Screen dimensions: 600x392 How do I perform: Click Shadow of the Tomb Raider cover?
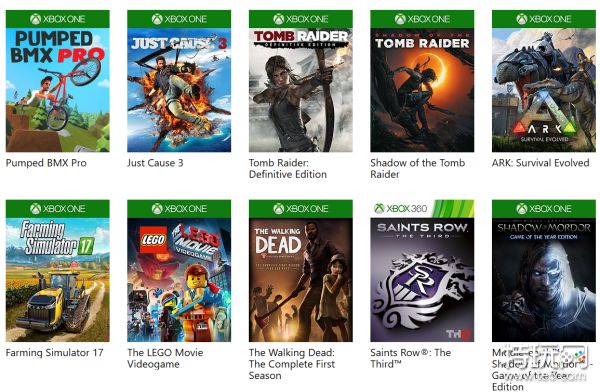click(x=422, y=90)
